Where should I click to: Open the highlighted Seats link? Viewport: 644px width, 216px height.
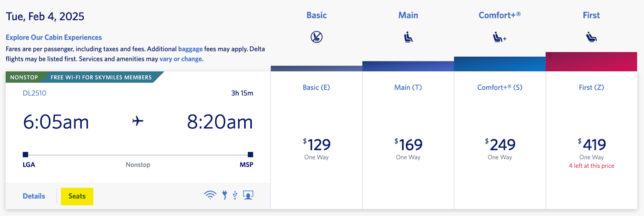pyautogui.click(x=77, y=196)
